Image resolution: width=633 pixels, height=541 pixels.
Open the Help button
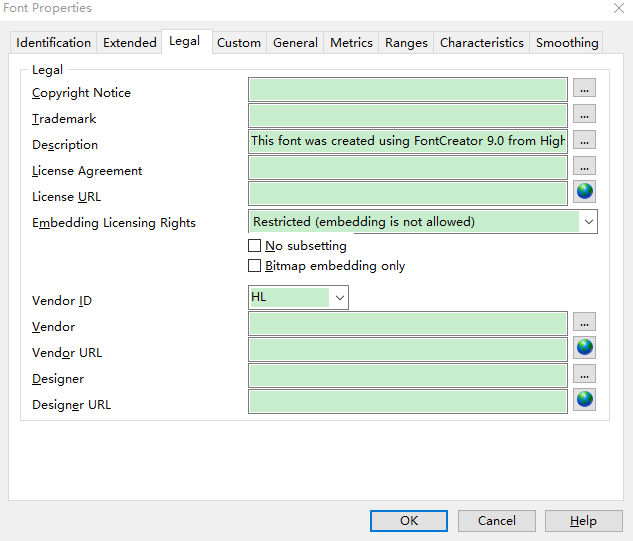pos(583,521)
